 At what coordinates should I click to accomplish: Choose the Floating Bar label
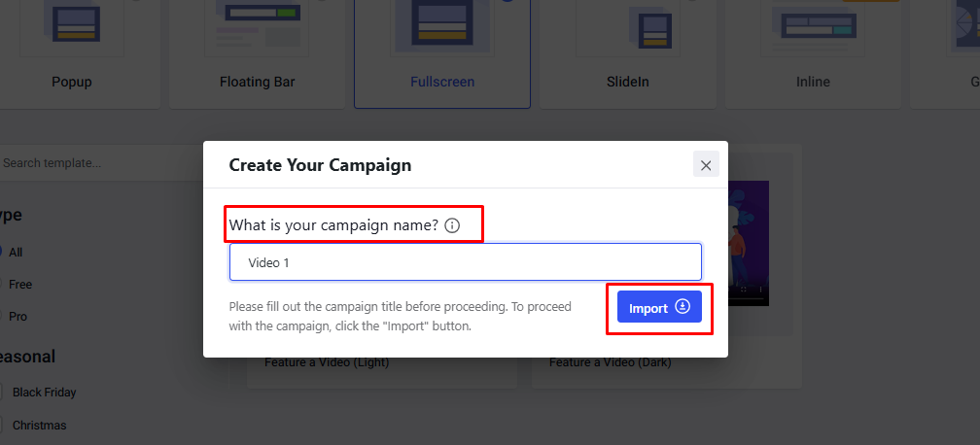[258, 82]
